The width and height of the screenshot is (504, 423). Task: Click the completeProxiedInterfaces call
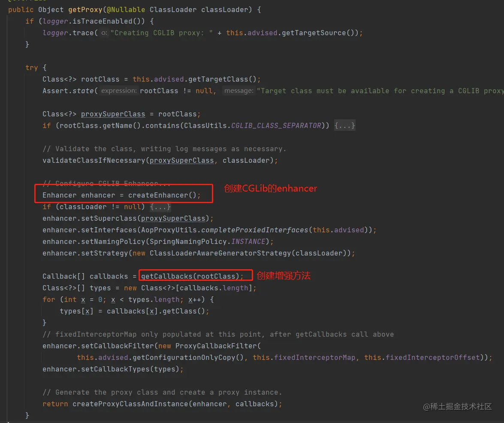(x=254, y=230)
